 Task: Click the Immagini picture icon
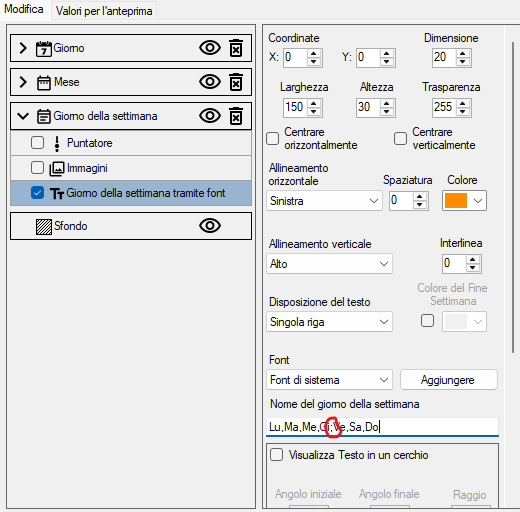(x=57, y=169)
